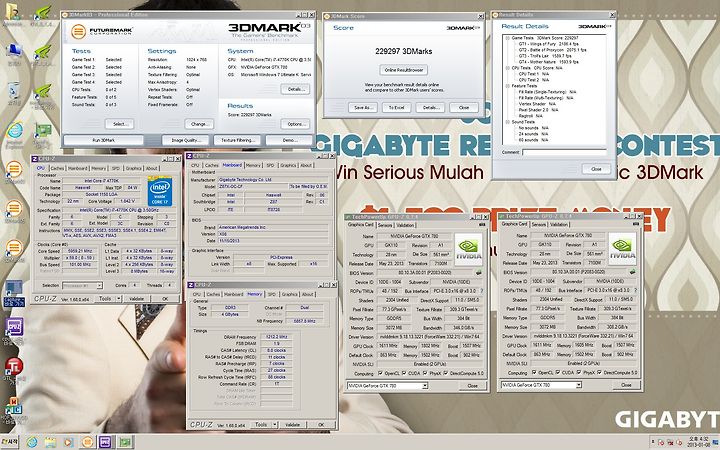
Task: Collapse Game Tests node in Result Details
Action: pyautogui.click(x=507, y=38)
